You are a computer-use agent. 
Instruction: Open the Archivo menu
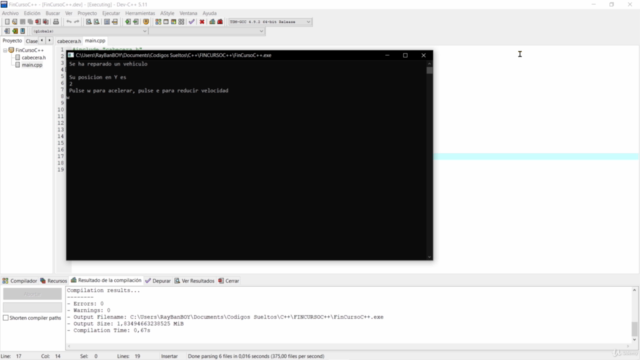[10, 13]
